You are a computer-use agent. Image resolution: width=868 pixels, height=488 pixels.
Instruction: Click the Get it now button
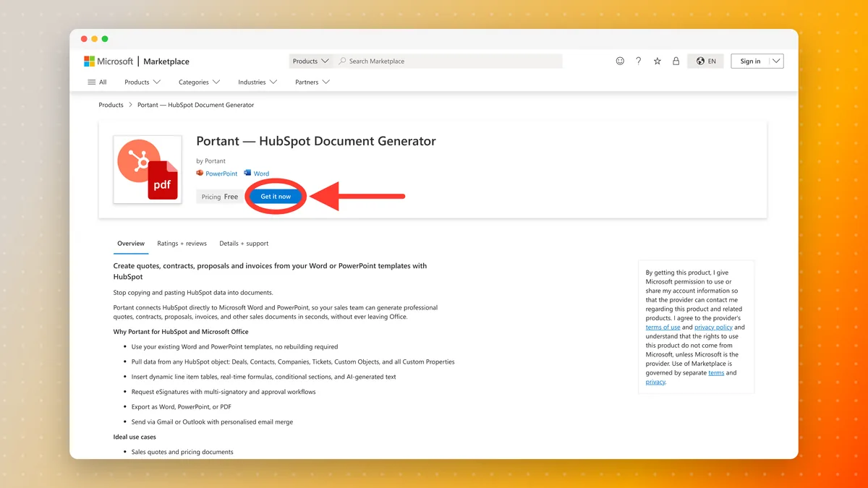276,197
